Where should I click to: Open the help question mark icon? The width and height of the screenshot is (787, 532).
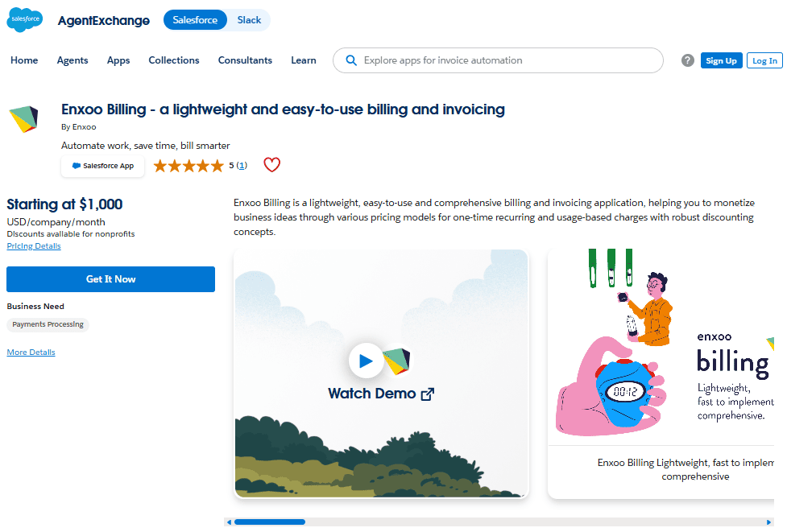point(688,60)
